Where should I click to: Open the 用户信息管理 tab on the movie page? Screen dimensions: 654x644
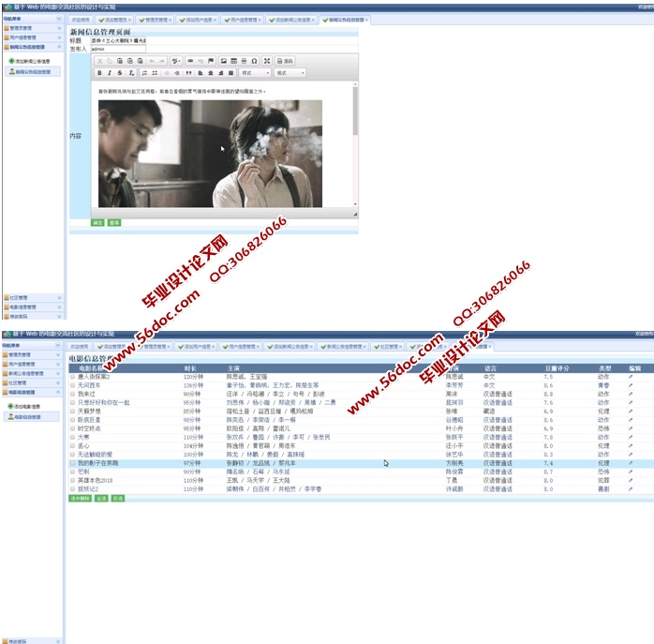click(241, 347)
